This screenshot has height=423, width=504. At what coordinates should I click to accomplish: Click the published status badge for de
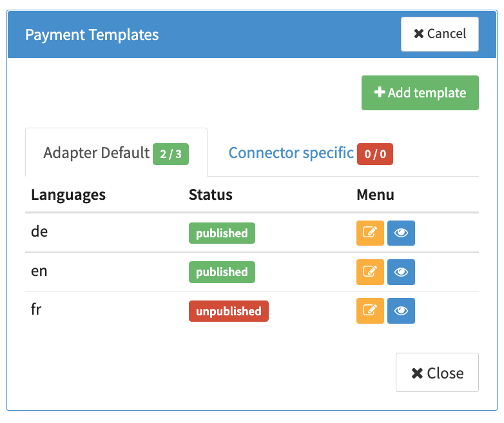click(222, 233)
